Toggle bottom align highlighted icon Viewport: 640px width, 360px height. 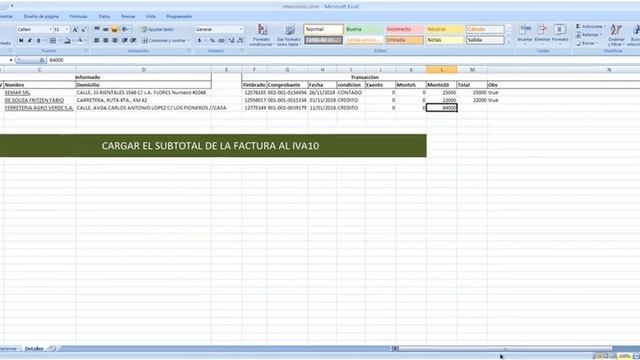pos(115,29)
